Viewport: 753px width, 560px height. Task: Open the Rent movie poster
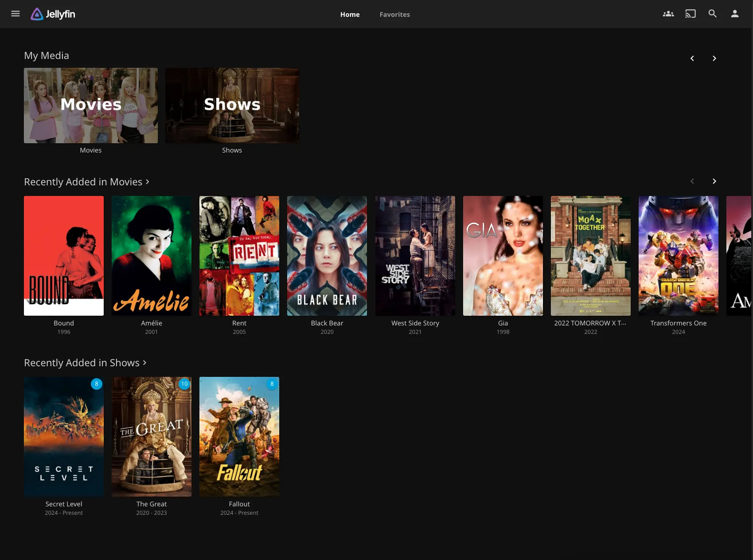click(239, 256)
